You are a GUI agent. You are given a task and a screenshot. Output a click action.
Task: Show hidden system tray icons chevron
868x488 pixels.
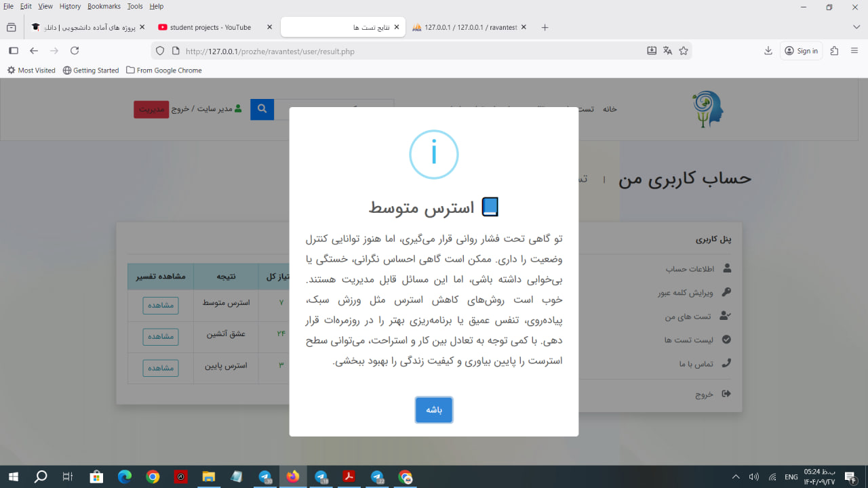click(x=736, y=476)
